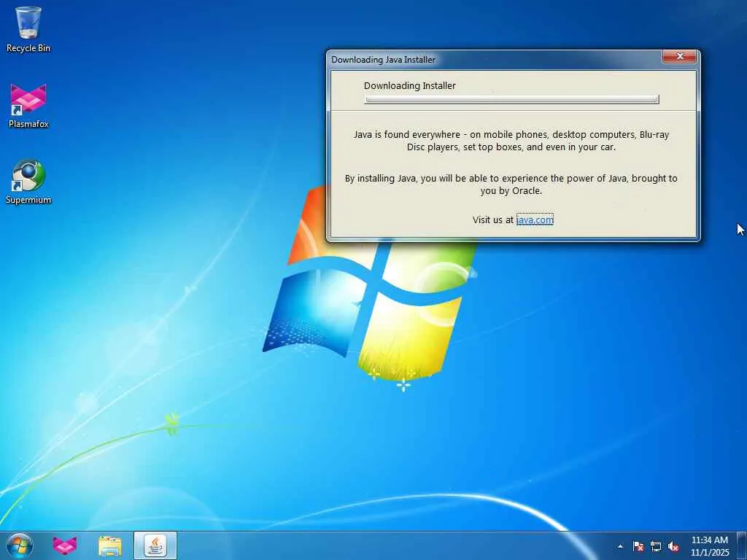Click the Show desktop strip

point(742,545)
